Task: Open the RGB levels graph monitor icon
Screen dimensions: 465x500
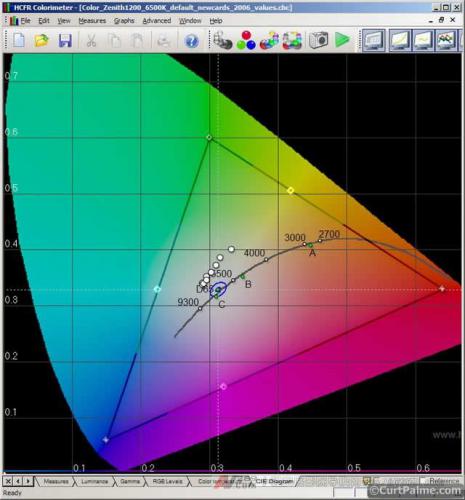Action: [447, 40]
